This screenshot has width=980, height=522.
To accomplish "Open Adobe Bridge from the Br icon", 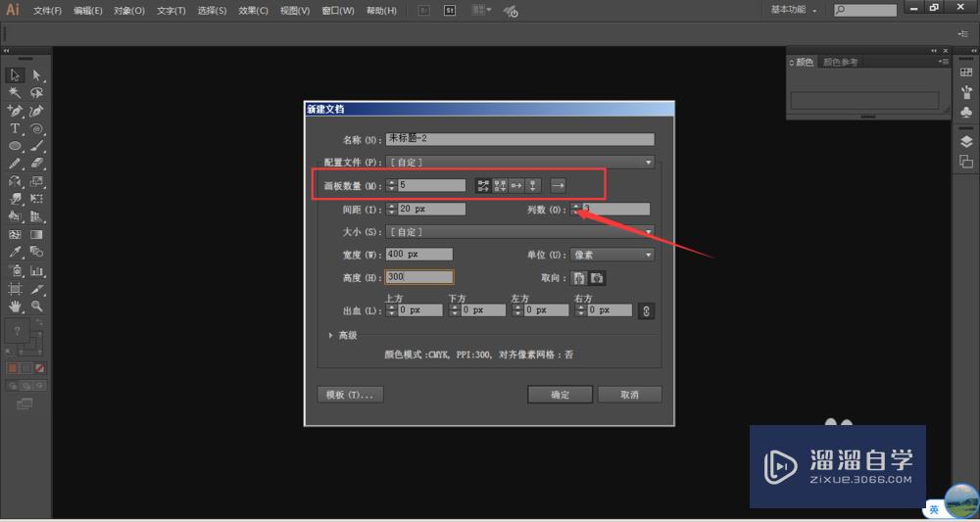I will coord(423,11).
